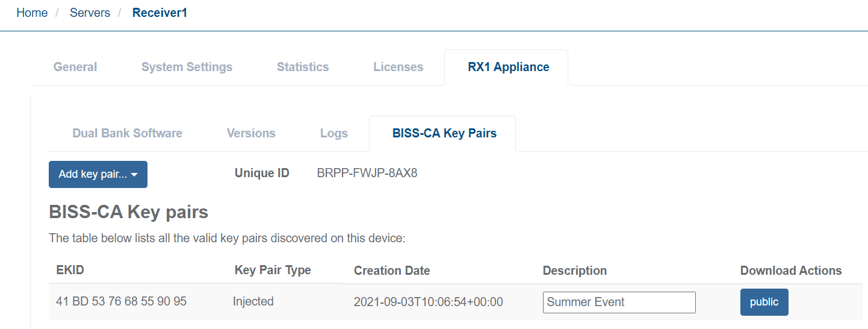
Task: Click the EKID value 41 BD 53 76
Action: coord(121,301)
